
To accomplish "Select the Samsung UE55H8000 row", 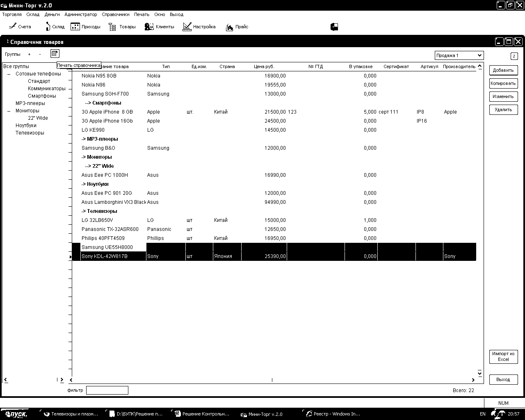I will (x=274, y=247).
